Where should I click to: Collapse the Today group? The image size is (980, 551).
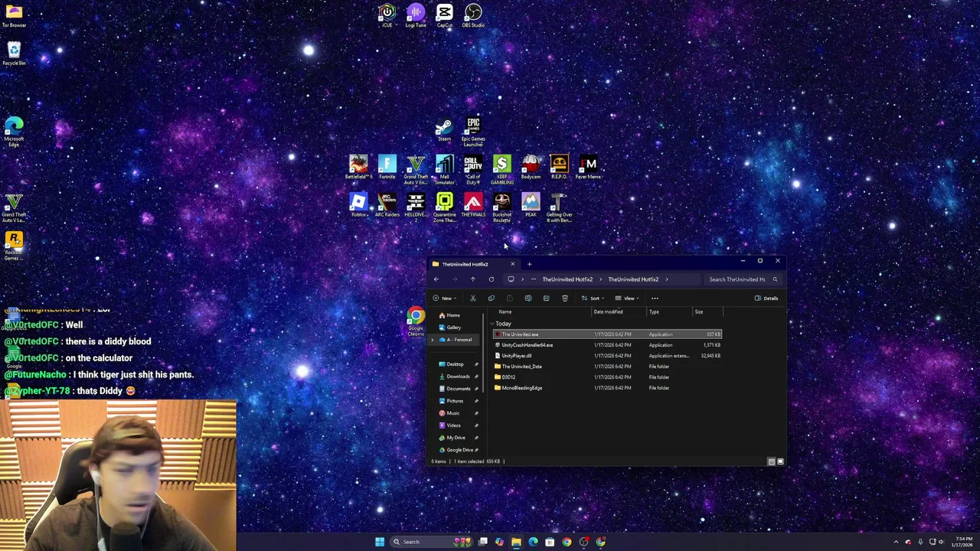(x=492, y=324)
